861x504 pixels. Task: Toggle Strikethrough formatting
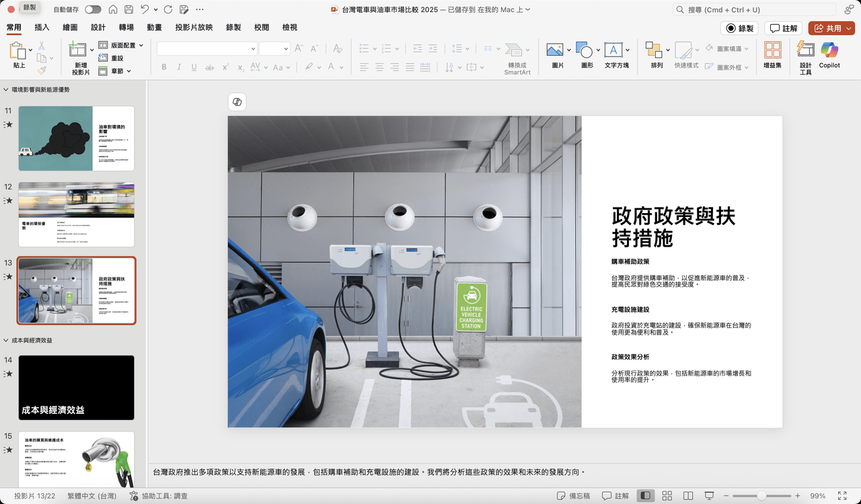(210, 67)
